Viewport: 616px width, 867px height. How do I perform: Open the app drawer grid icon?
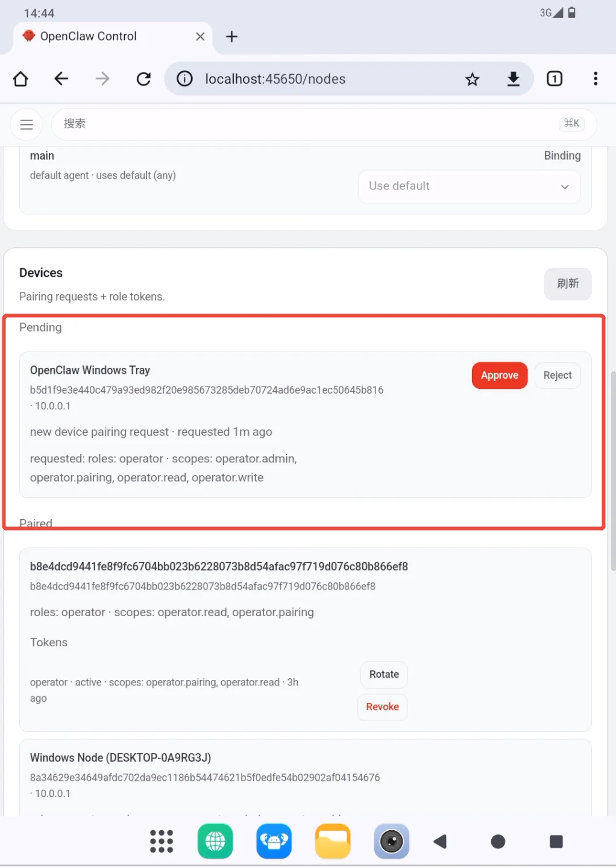[x=162, y=841]
